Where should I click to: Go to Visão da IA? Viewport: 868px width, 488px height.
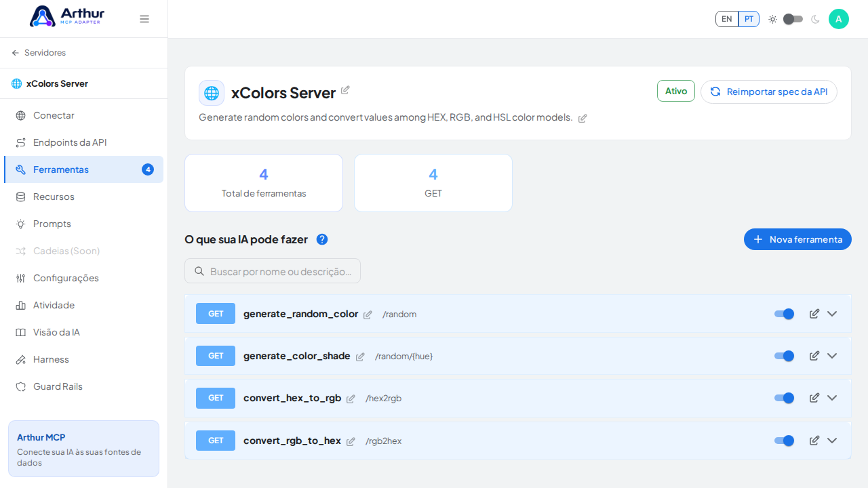click(83, 332)
